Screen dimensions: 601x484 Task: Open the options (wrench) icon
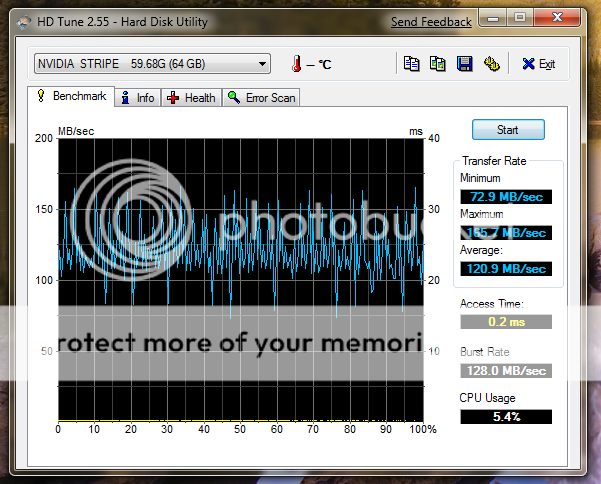click(x=491, y=64)
